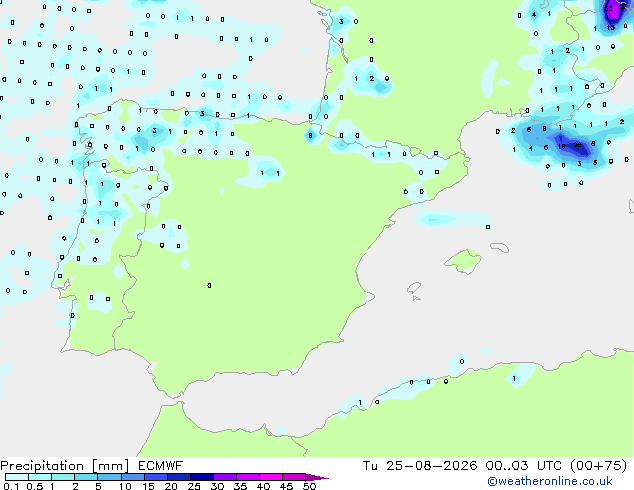
Task: Click the "Precipitation [mm]" title label
Action: click(x=64, y=466)
